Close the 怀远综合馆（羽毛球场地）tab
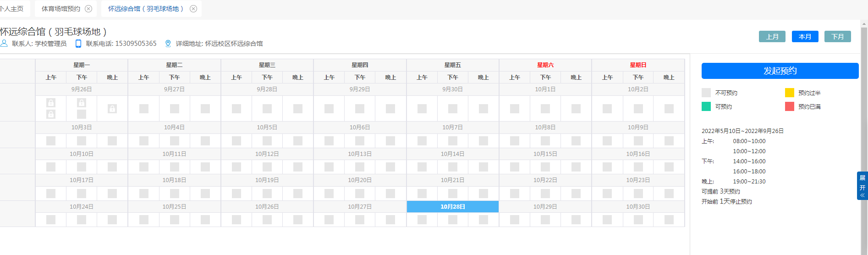Viewport: 868px width, 255px height. point(193,9)
